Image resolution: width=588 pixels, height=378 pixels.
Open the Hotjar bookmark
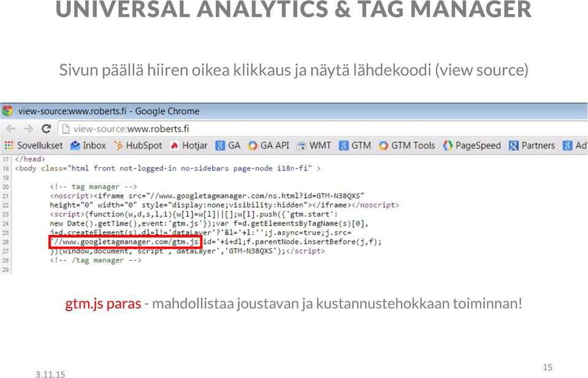tap(189, 145)
